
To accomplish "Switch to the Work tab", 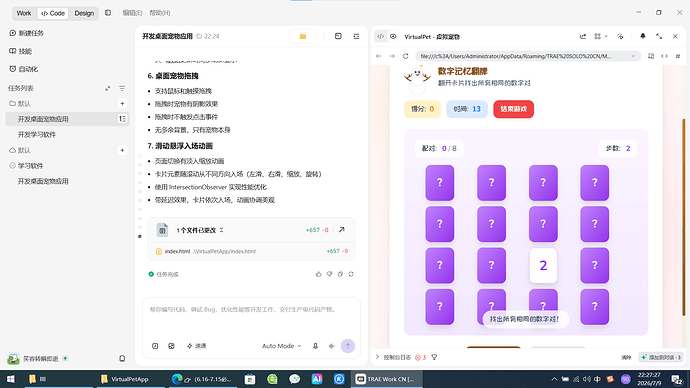I will [x=24, y=13].
